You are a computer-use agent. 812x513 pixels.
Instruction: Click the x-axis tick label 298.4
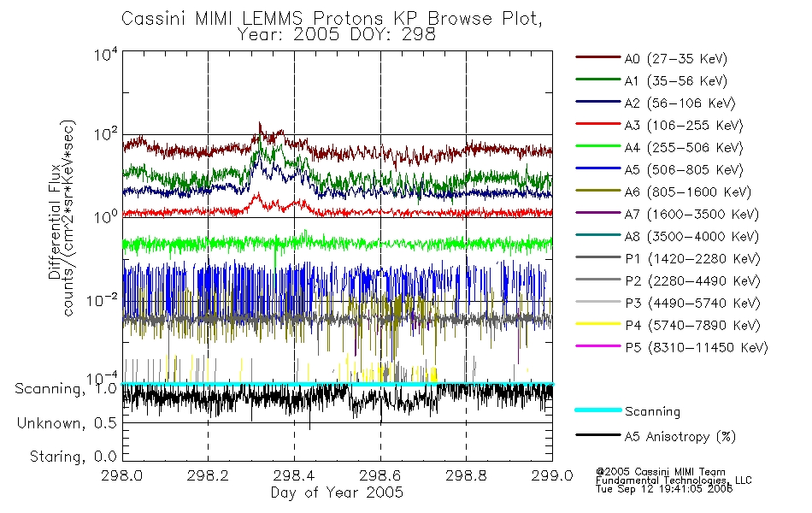click(294, 475)
